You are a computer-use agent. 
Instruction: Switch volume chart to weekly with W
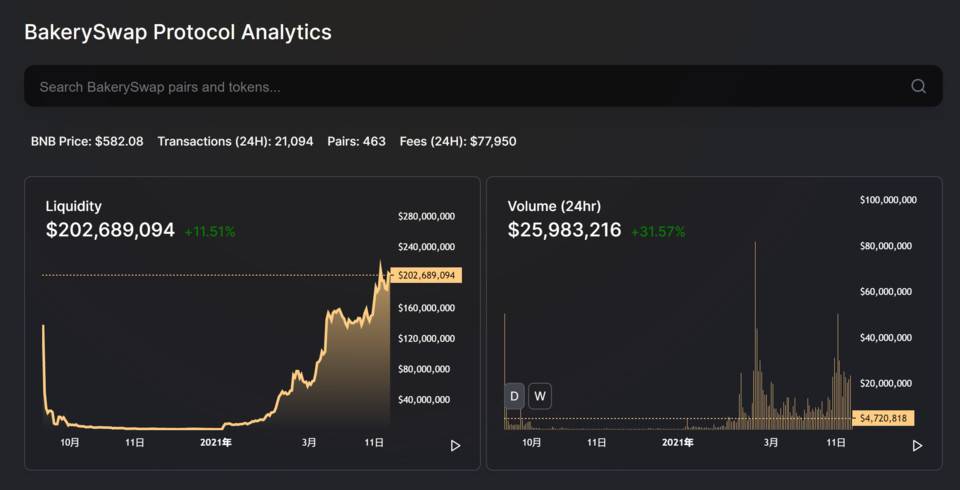[x=539, y=396]
